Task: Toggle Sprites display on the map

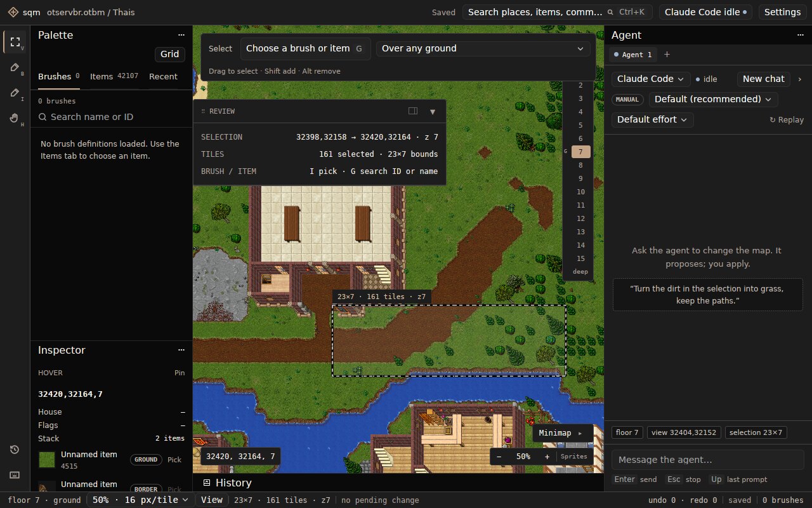Action: [x=573, y=457]
